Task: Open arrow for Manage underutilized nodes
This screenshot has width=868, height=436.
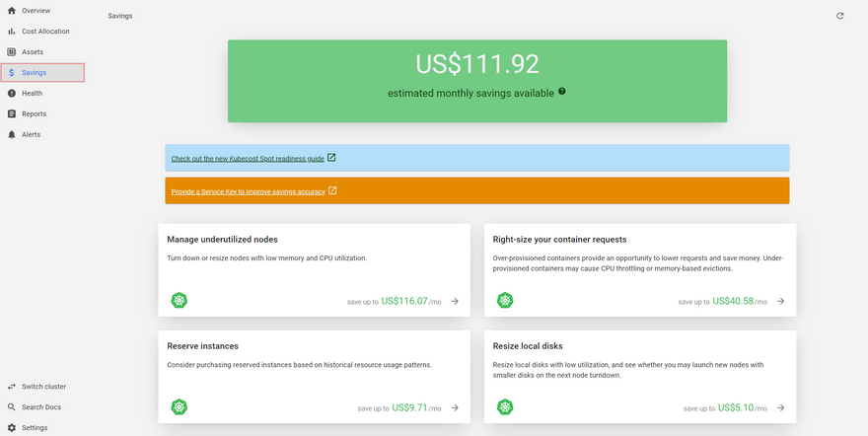Action: (455, 301)
